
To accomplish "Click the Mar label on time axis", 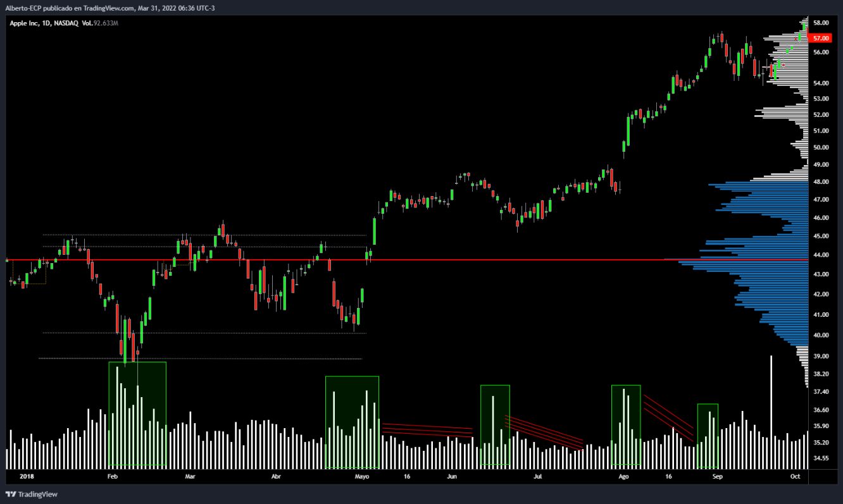I will 190,476.
